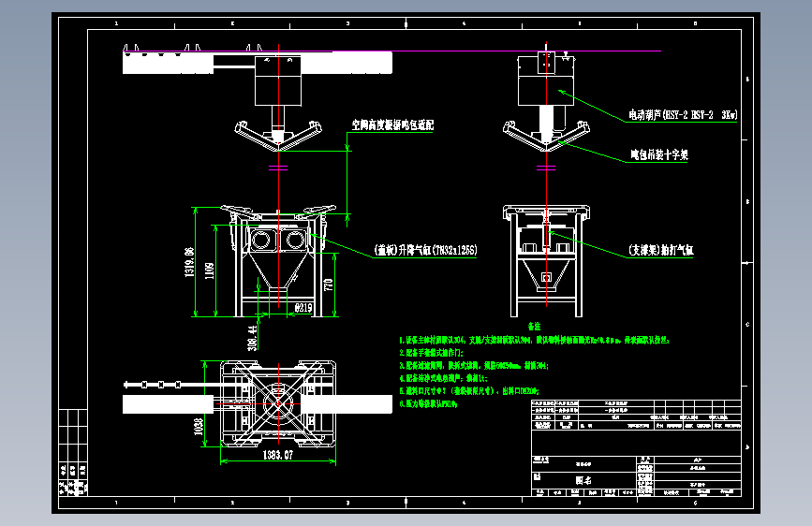The image size is (812, 526).
Task: Click note line 3 in the remarks
Action: click(473, 366)
